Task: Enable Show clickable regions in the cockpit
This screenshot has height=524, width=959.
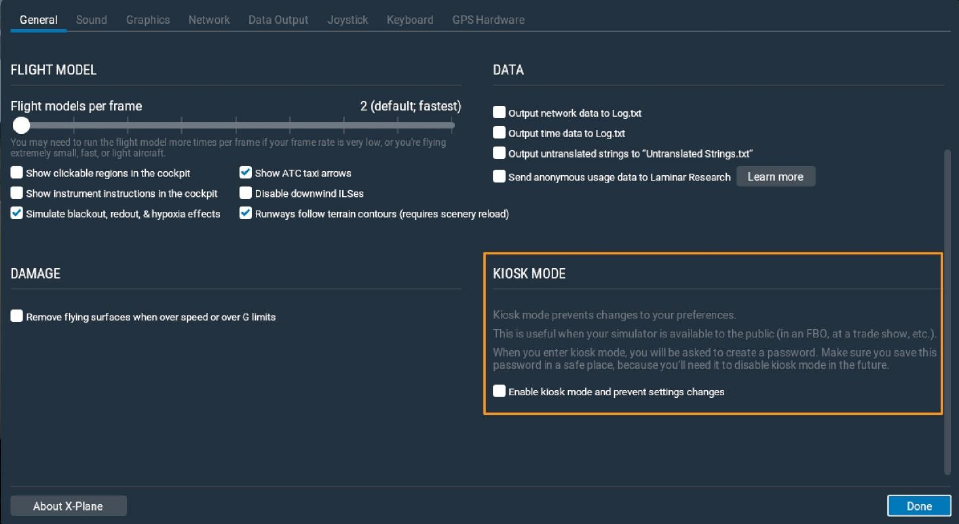Action: point(17,173)
